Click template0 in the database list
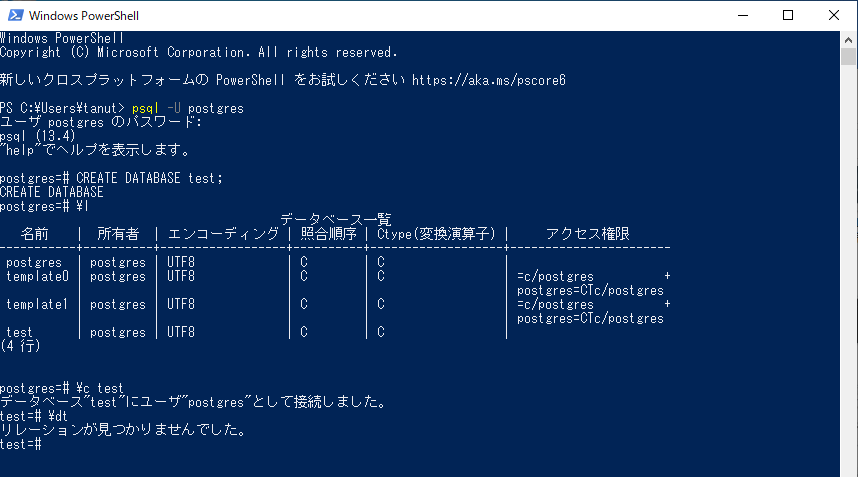 (38, 276)
